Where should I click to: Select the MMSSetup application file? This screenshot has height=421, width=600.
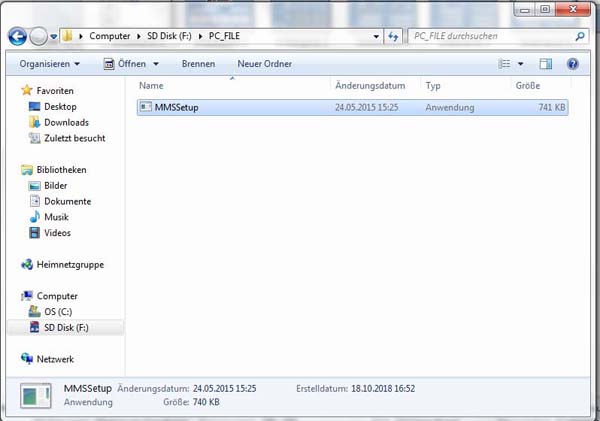click(x=177, y=107)
